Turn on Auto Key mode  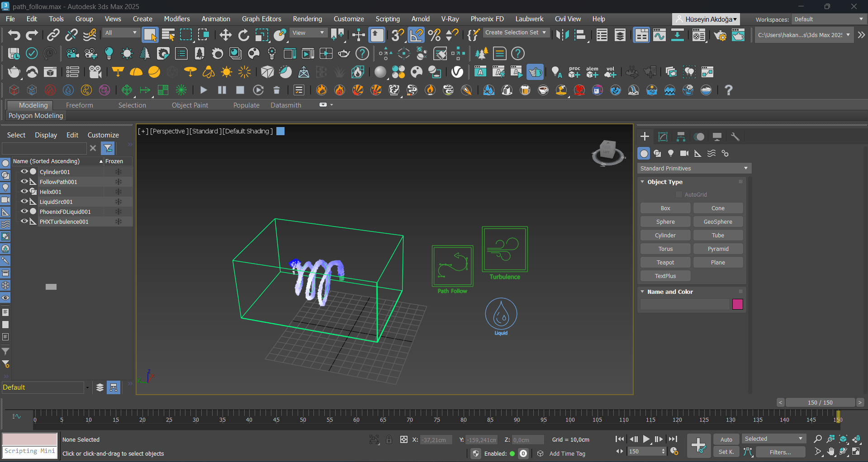coord(726,439)
